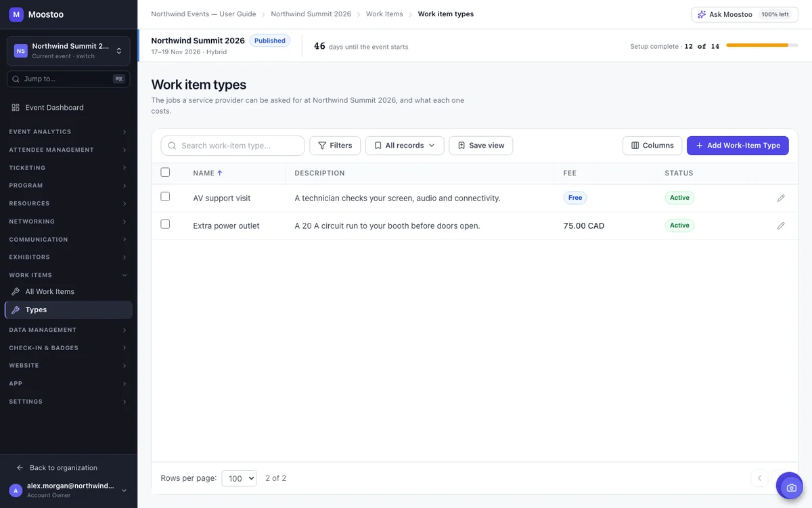Screen dimensions: 812x508
Task: Expand the App section
Action: tap(68, 384)
